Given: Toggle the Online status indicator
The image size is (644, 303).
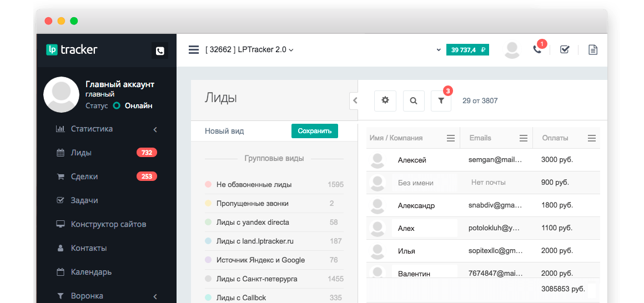Looking at the screenshot, I should click(x=117, y=105).
